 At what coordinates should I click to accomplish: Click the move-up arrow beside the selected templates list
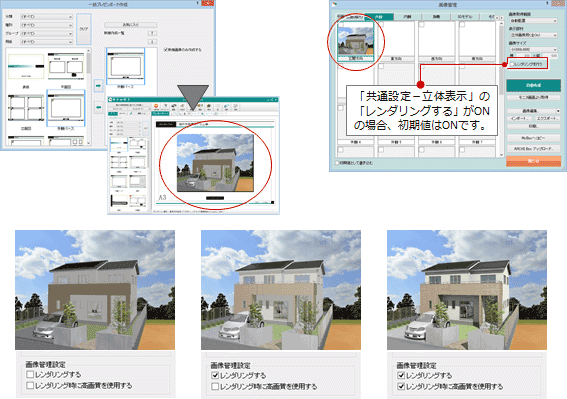(152, 33)
